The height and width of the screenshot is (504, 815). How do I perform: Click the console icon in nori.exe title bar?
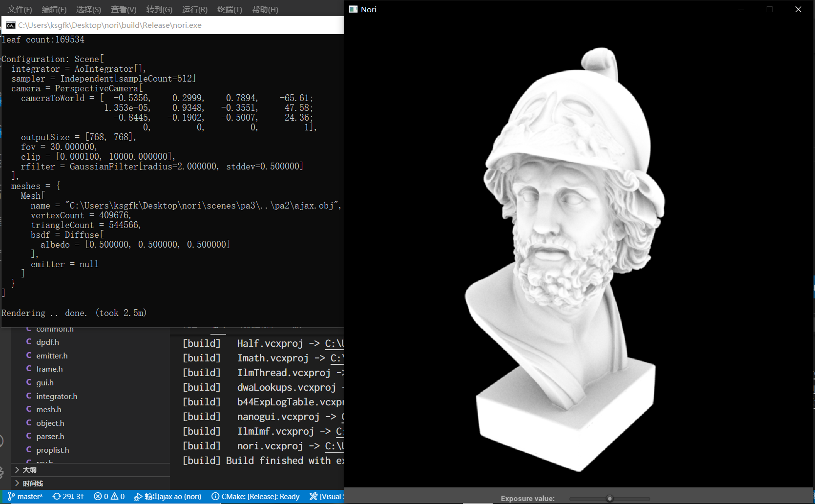(10, 25)
